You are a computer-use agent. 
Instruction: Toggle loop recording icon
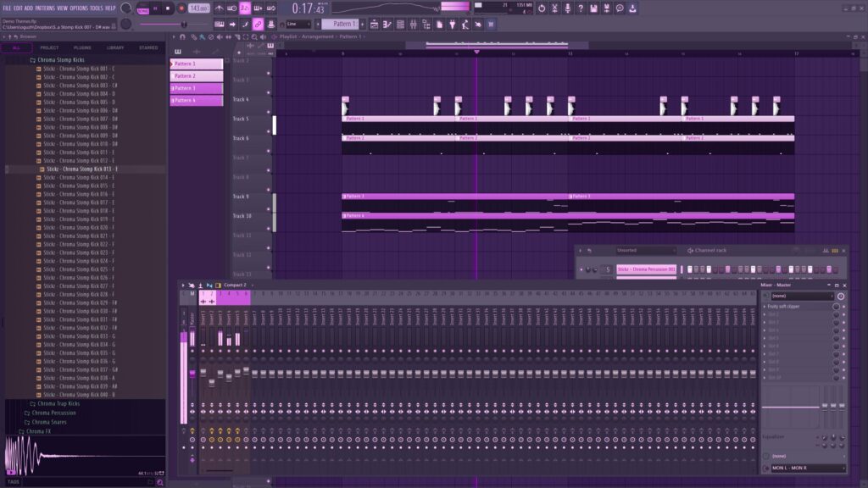[270, 8]
